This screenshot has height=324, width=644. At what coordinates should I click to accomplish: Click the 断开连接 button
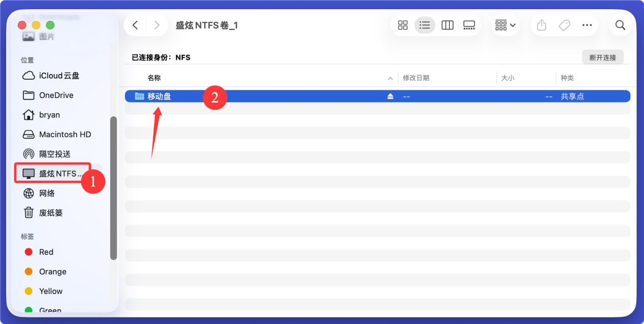(x=603, y=57)
